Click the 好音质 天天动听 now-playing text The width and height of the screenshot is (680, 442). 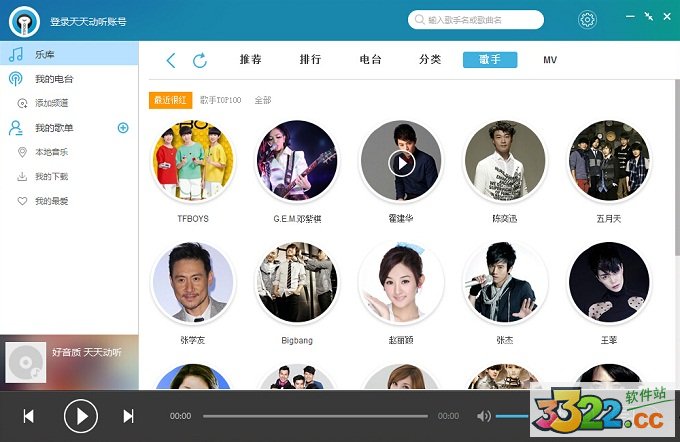pos(87,352)
